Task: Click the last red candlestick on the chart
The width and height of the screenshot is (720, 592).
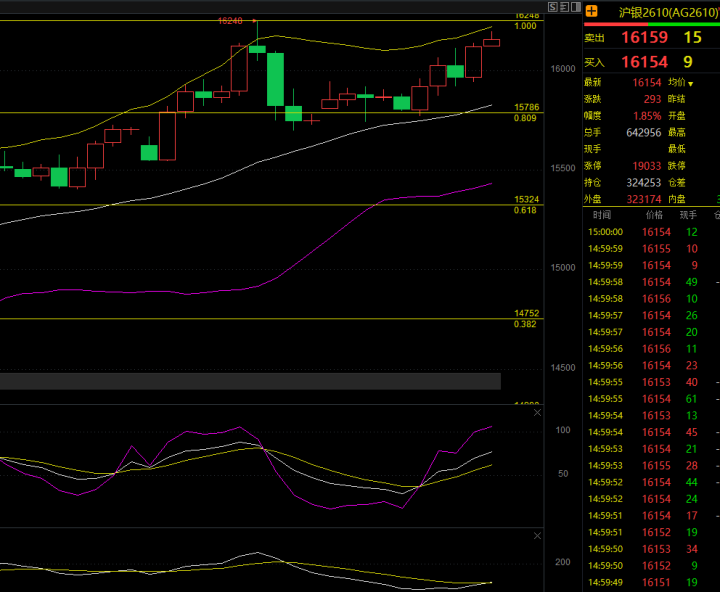Action: point(491,42)
